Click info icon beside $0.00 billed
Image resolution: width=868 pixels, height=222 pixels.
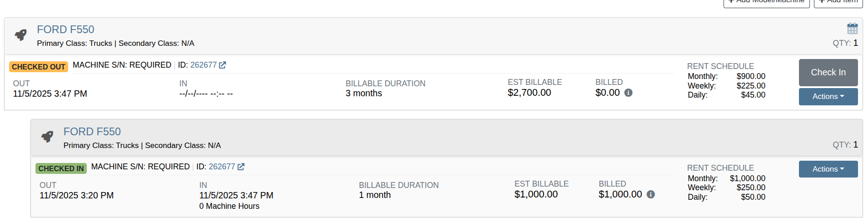[628, 93]
